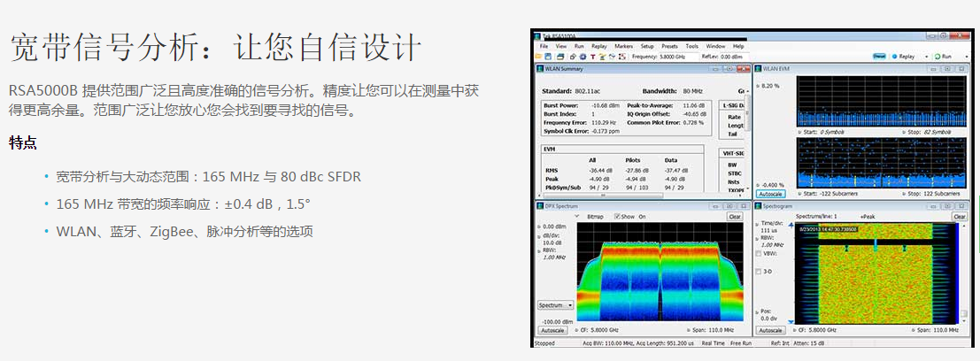Click the gear settings toolbar icon
This screenshot has height=361, width=980.
click(x=583, y=57)
